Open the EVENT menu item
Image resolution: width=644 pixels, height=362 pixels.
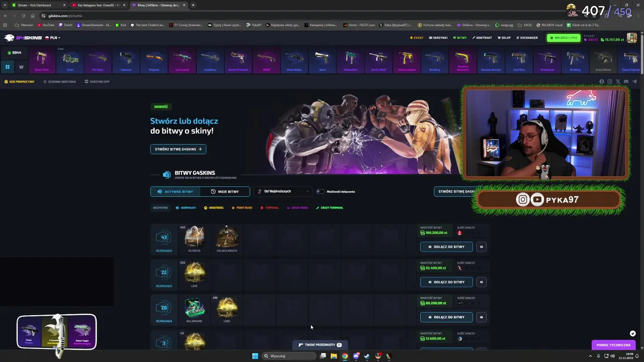[417, 38]
